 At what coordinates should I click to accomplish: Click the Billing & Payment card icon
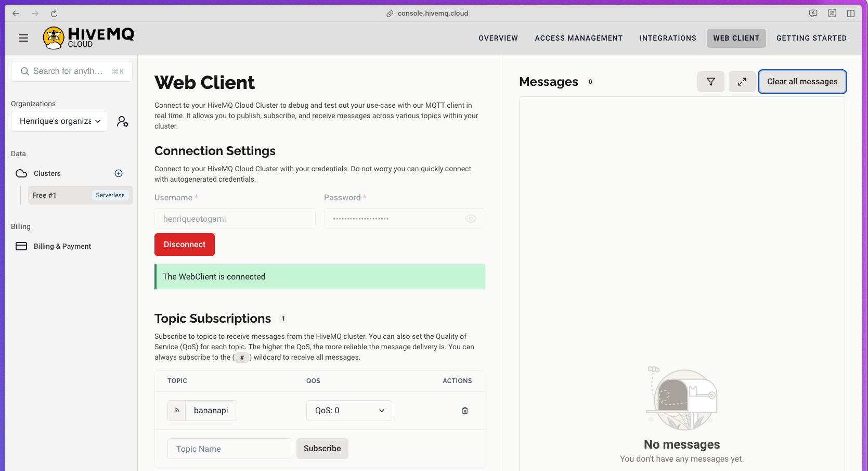[x=21, y=246]
